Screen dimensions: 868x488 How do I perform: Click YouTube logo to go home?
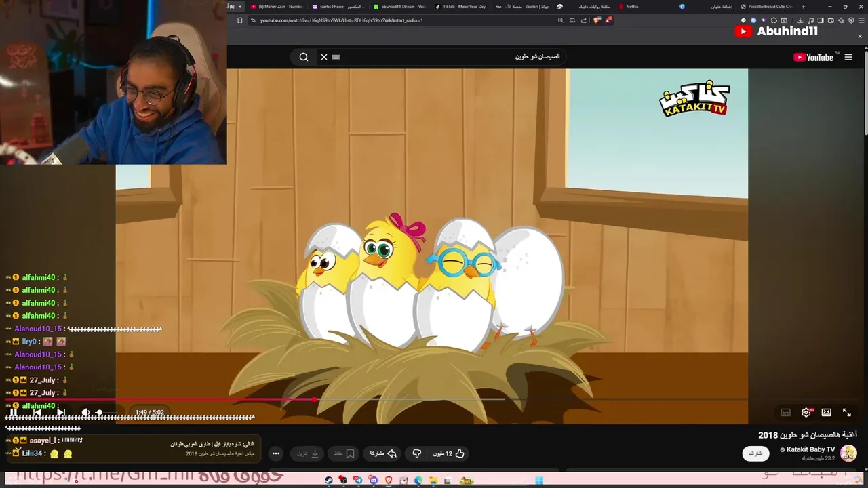point(814,57)
